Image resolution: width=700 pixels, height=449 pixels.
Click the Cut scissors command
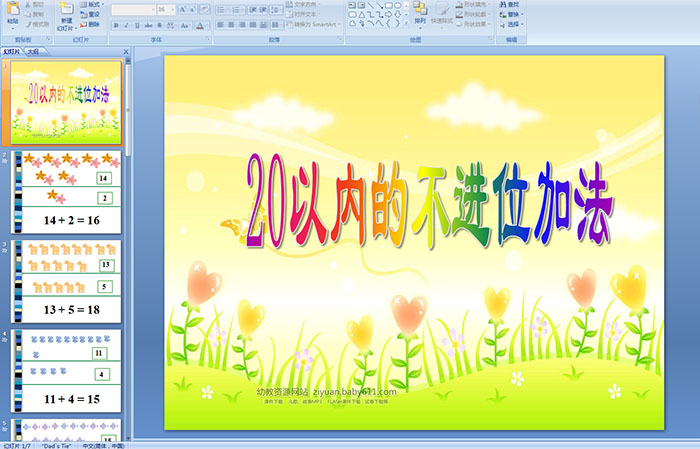coord(35,4)
